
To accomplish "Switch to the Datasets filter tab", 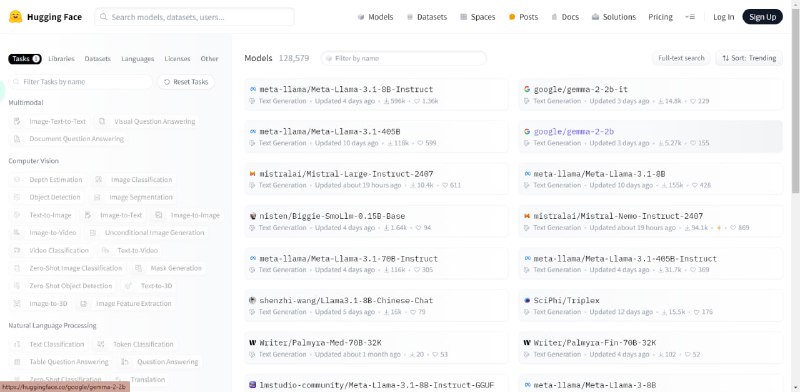I will coord(97,59).
